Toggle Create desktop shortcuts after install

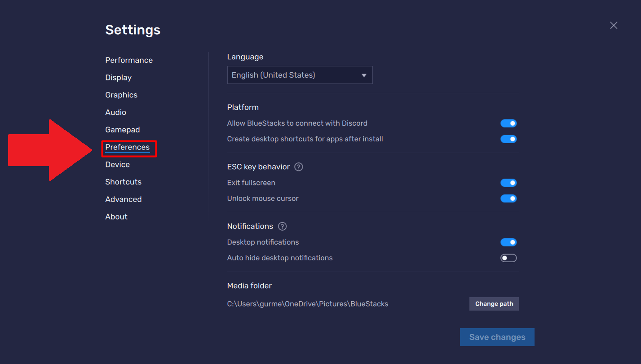click(508, 139)
